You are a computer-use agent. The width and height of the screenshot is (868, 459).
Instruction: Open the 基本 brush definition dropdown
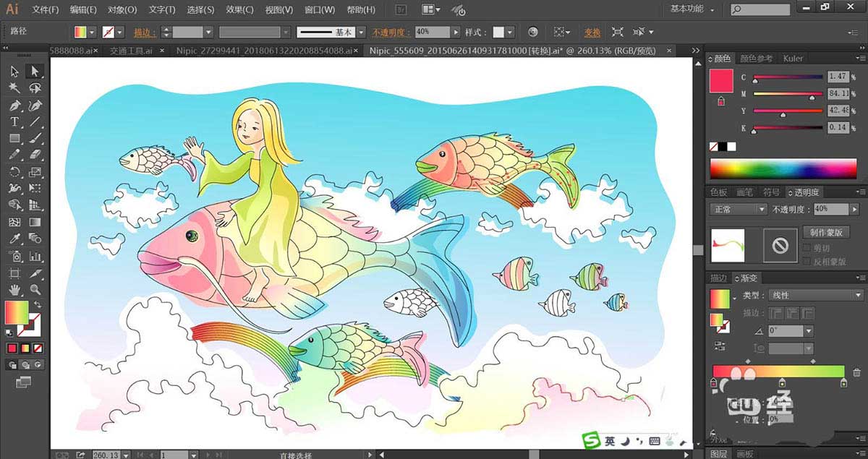[x=362, y=33]
